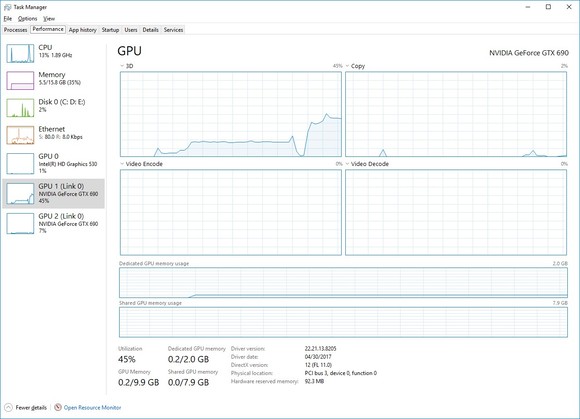Click the DirectX version 12 (FL 11.0)
Viewport: 580px width, 419px height.
(x=318, y=365)
